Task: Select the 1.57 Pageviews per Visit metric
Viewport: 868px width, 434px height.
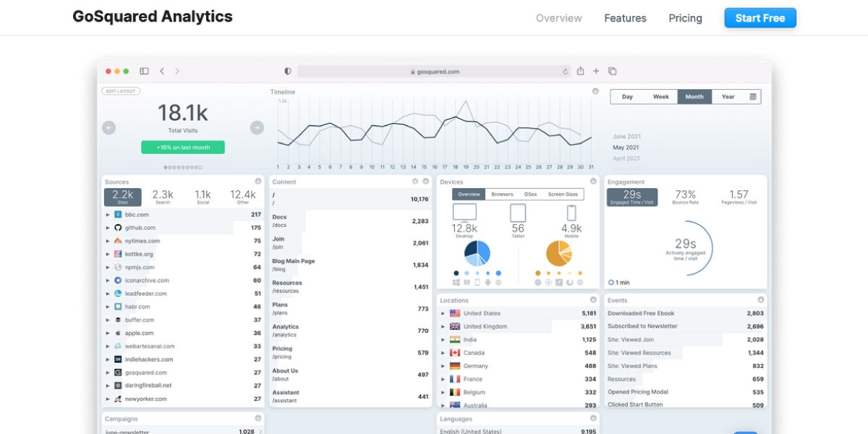Action: tap(739, 197)
